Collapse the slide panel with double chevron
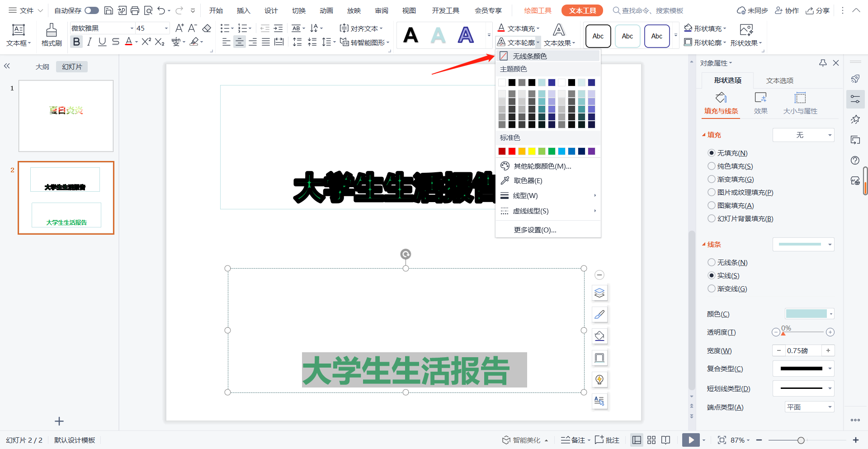 pos(7,66)
